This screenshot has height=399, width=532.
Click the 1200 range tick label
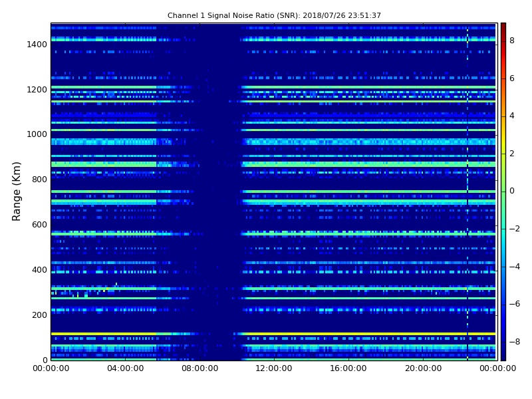pos(37,90)
